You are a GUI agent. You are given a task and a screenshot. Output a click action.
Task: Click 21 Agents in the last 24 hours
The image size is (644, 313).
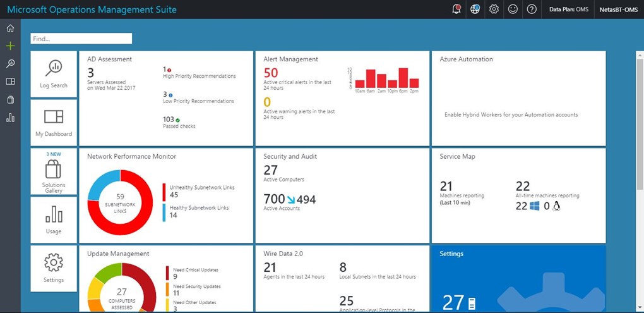click(x=294, y=271)
